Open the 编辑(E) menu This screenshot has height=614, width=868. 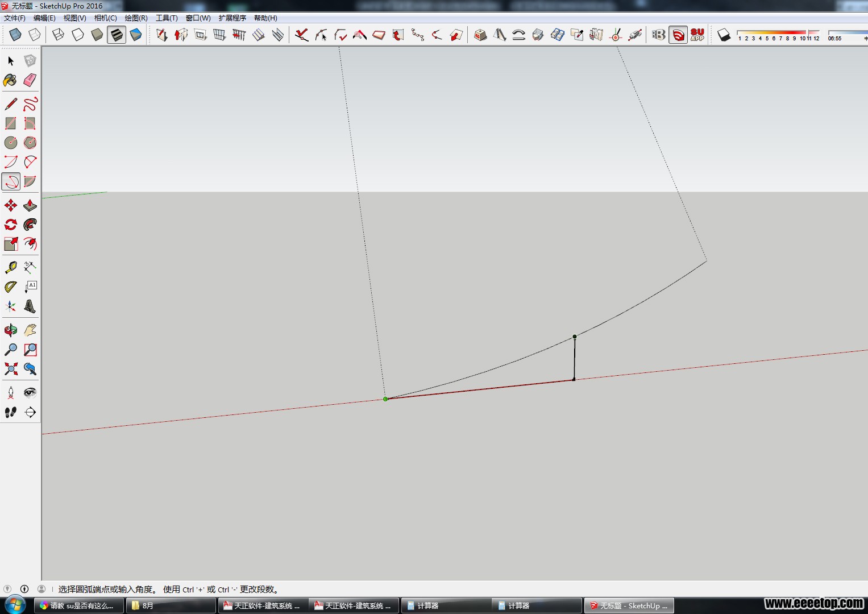tap(44, 18)
